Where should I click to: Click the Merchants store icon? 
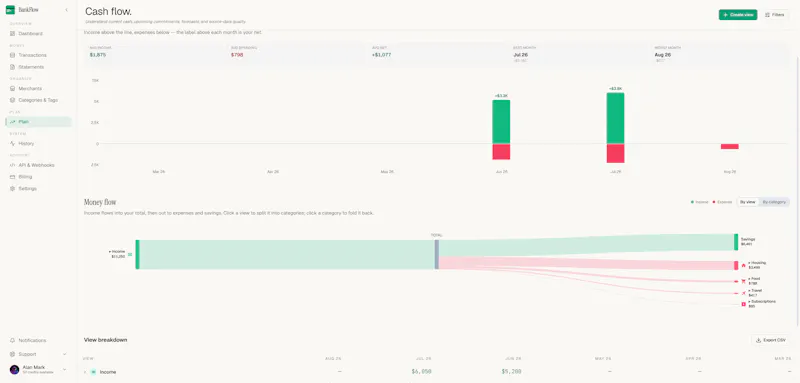(13, 89)
